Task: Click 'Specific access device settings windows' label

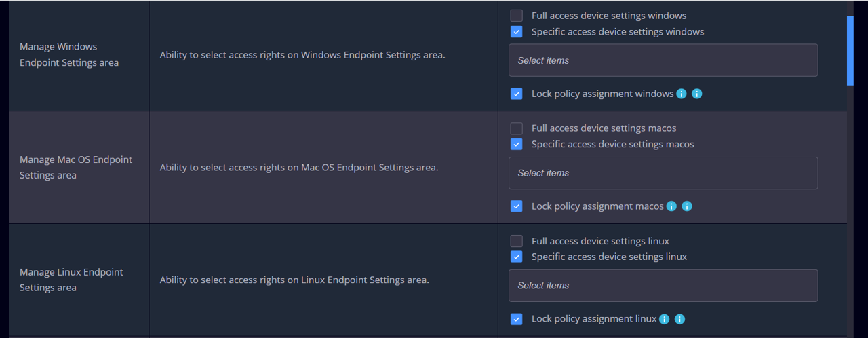Action: (x=618, y=31)
